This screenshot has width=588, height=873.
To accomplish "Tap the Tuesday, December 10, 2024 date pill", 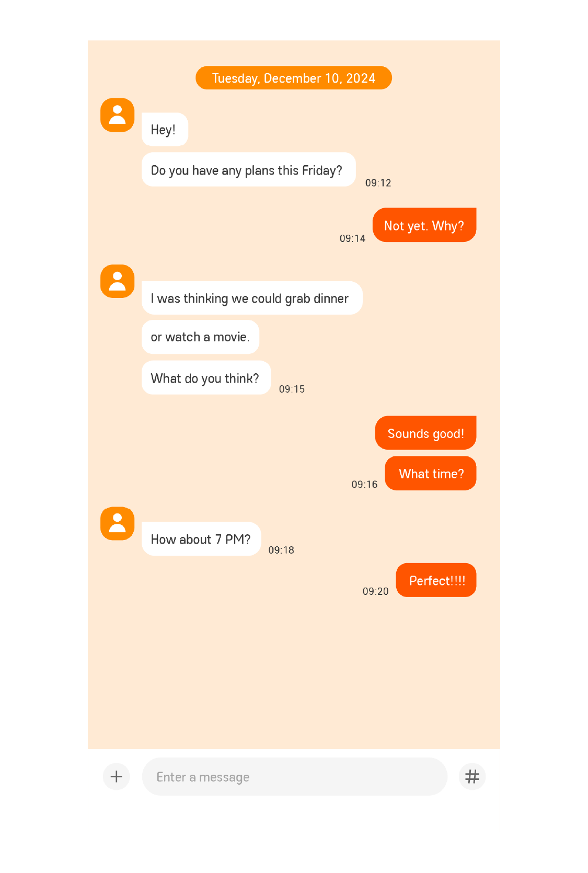I will click(x=294, y=78).
